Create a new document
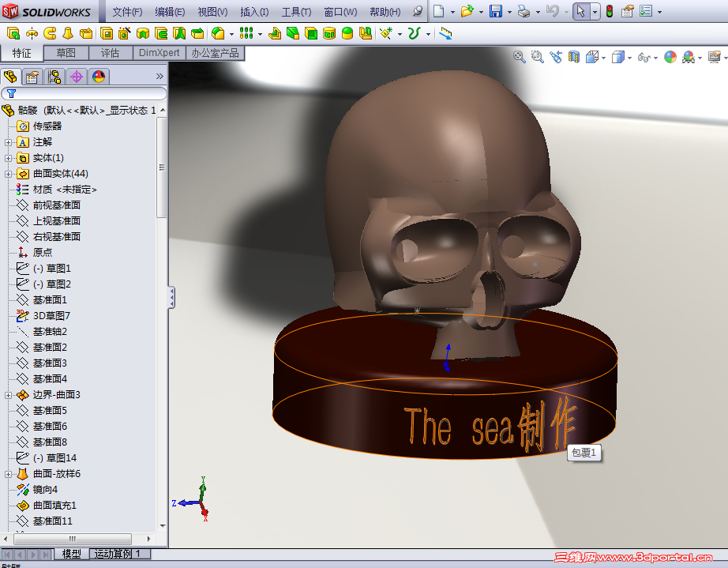Image resolution: width=728 pixels, height=568 pixels. pyautogui.click(x=439, y=11)
